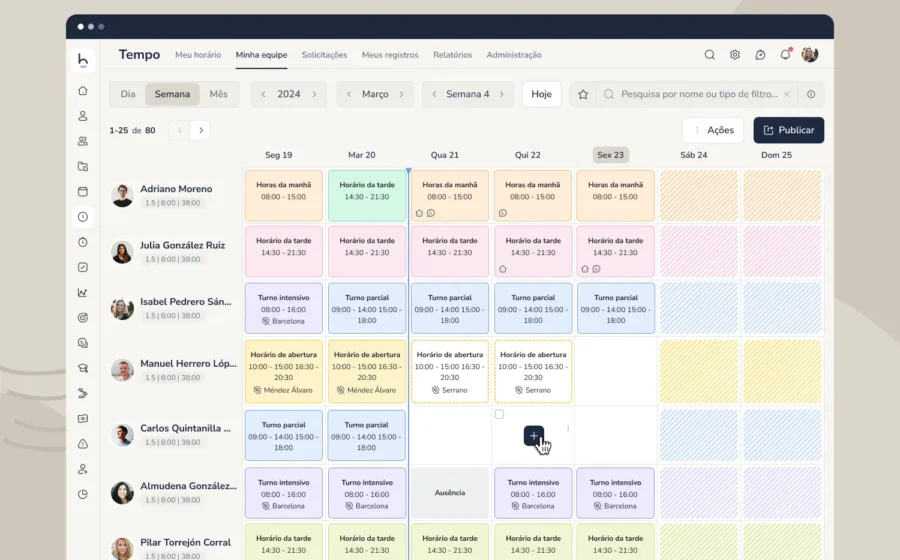Image resolution: width=900 pixels, height=560 pixels.
Task: Open Julia González Ruiz's employee row
Action: coord(175,251)
